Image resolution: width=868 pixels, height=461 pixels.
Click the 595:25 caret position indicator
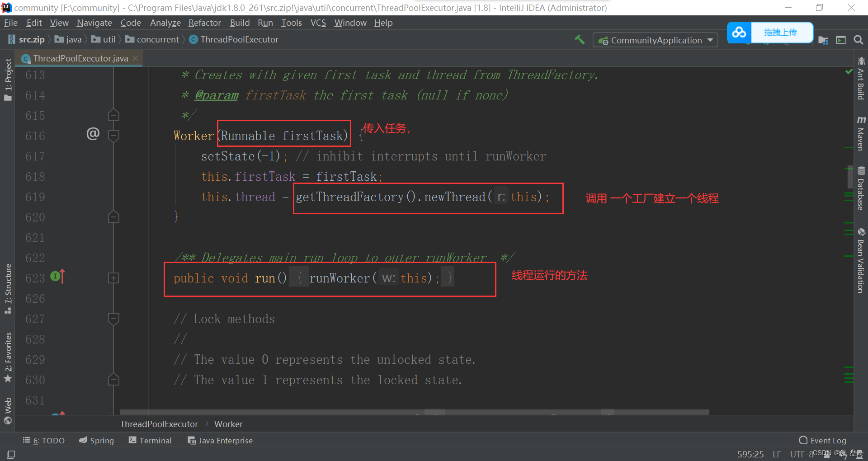click(x=750, y=454)
